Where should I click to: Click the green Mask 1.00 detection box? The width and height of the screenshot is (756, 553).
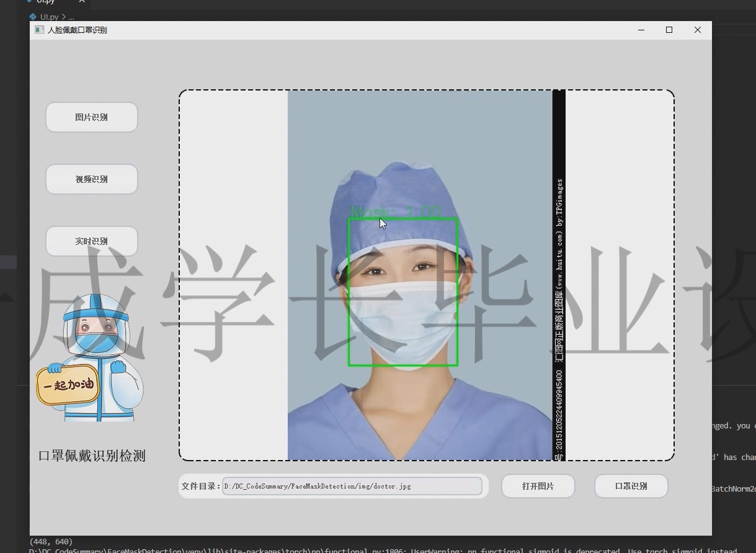(403, 291)
